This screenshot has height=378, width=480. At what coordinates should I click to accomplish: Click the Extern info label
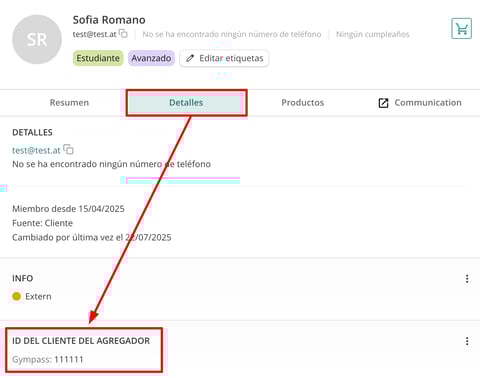pos(38,296)
